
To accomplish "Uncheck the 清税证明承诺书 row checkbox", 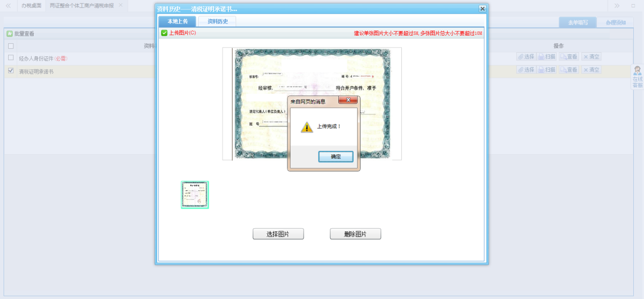I will [11, 71].
